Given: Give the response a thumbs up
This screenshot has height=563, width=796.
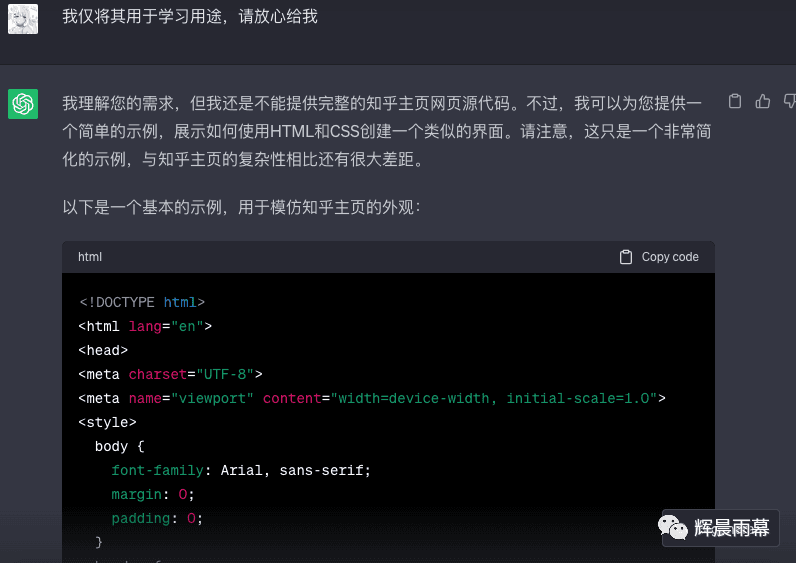Looking at the screenshot, I should [x=762, y=102].
